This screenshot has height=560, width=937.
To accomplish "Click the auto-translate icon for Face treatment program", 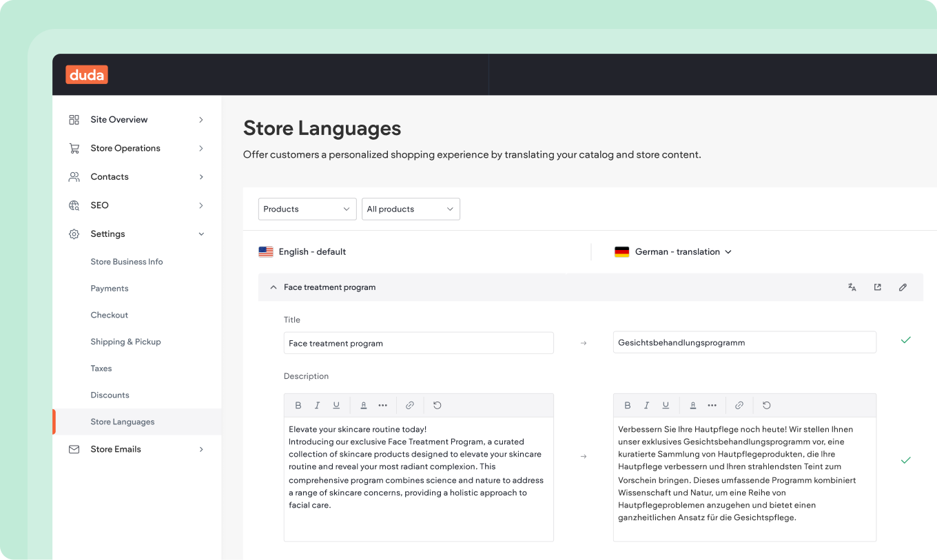I will [x=852, y=287].
